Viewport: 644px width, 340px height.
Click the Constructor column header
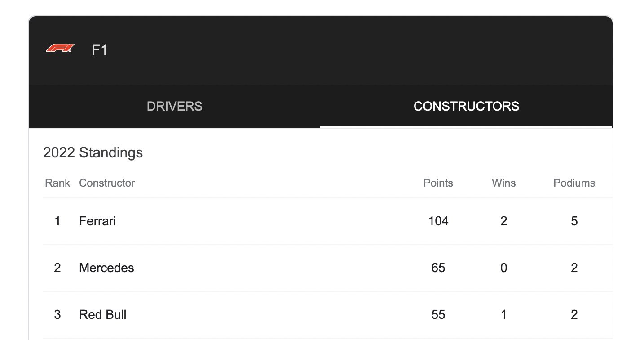click(107, 183)
